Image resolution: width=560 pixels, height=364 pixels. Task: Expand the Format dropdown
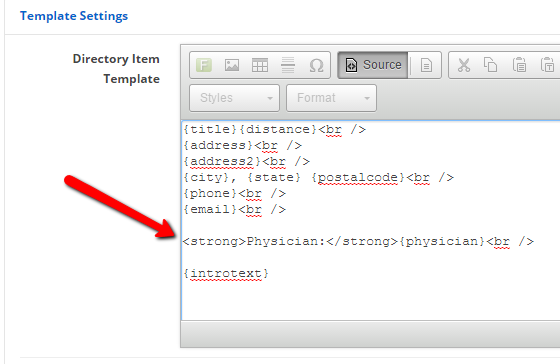click(x=331, y=98)
